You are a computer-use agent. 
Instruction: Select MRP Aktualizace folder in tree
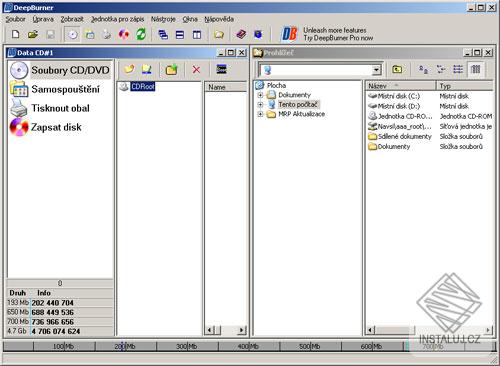(301, 114)
